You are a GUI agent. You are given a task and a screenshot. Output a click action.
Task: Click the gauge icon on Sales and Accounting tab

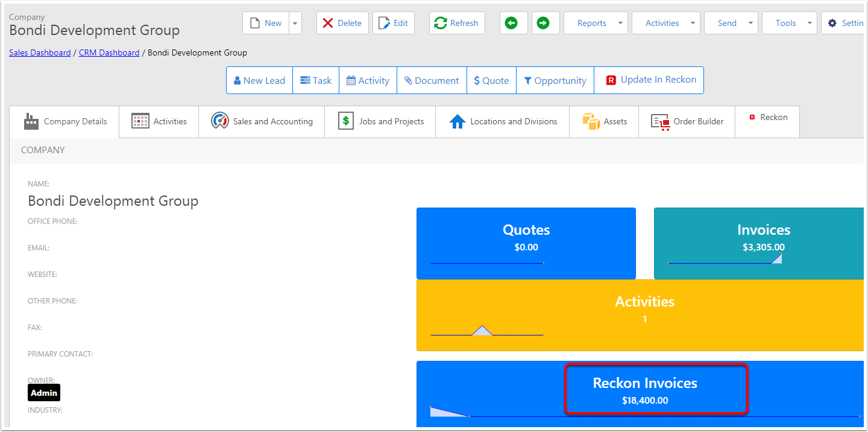(219, 121)
